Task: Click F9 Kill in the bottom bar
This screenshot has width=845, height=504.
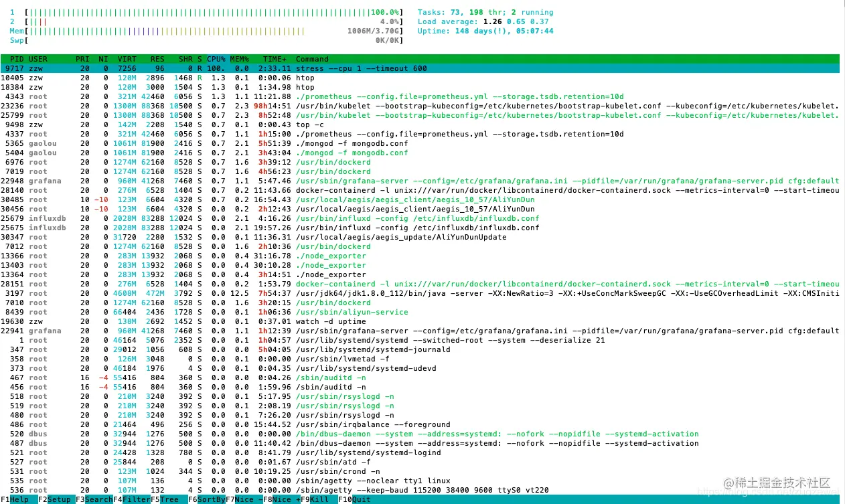Action: pyautogui.click(x=319, y=499)
